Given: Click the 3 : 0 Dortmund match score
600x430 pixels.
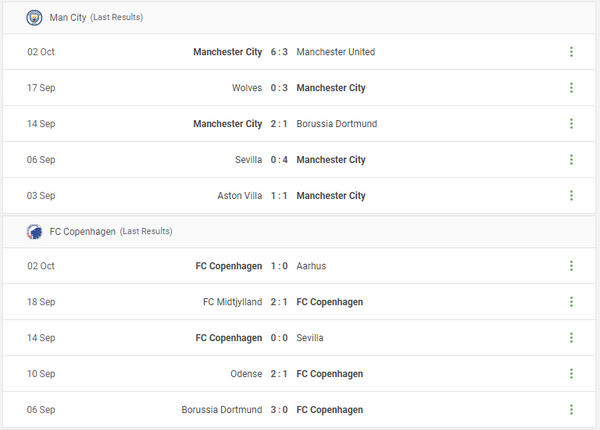Looking at the screenshot, I should pos(279,410).
